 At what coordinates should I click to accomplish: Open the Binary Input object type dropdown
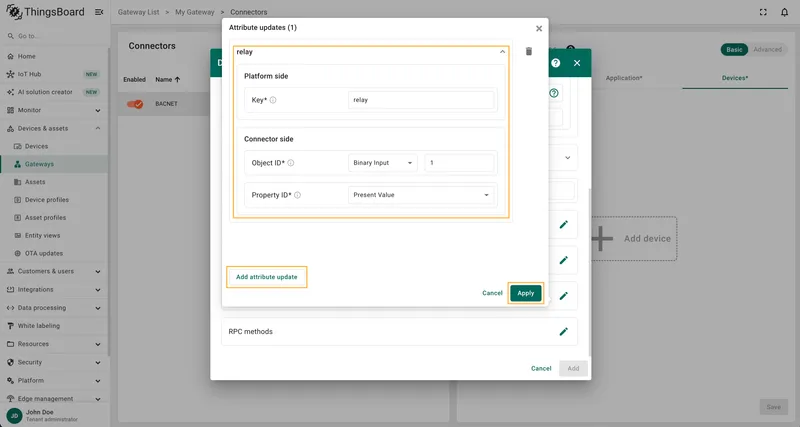(x=383, y=163)
